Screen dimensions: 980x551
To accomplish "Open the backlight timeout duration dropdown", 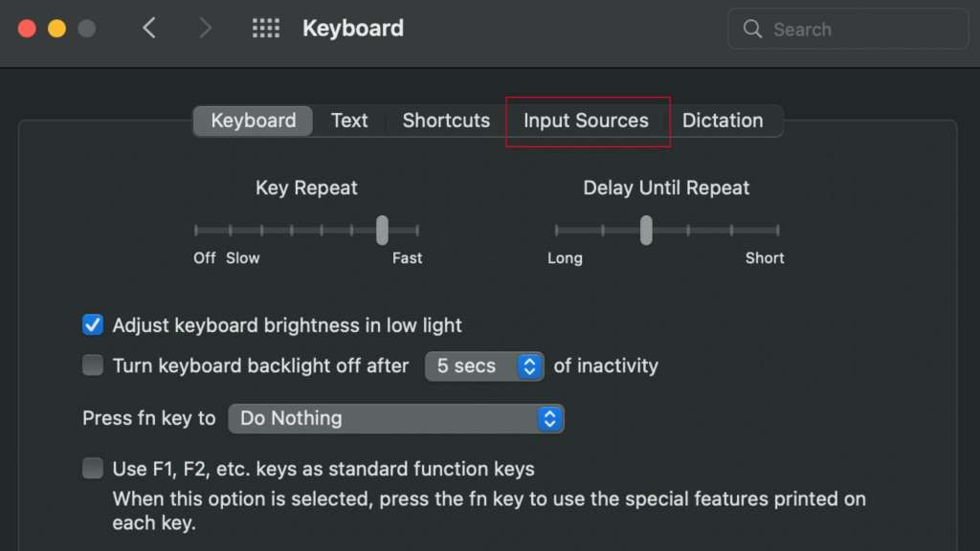I will pos(483,365).
